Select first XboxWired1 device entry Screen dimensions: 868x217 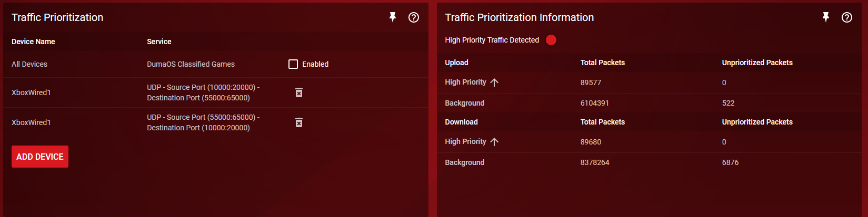[31, 92]
